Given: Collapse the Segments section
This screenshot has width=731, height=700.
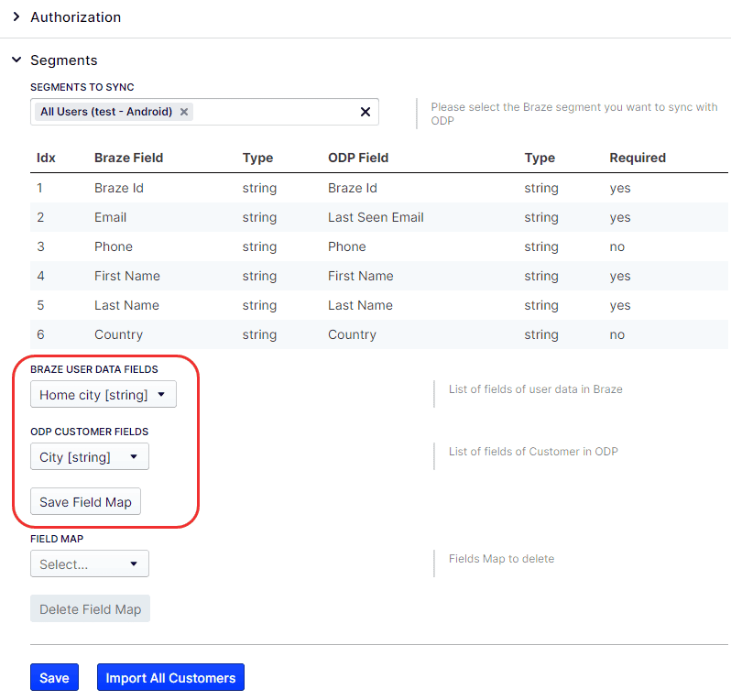Looking at the screenshot, I should (16, 60).
